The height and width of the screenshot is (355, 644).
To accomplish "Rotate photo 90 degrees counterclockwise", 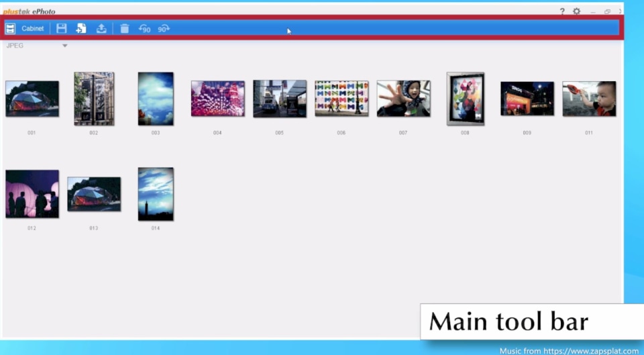I will pos(144,28).
